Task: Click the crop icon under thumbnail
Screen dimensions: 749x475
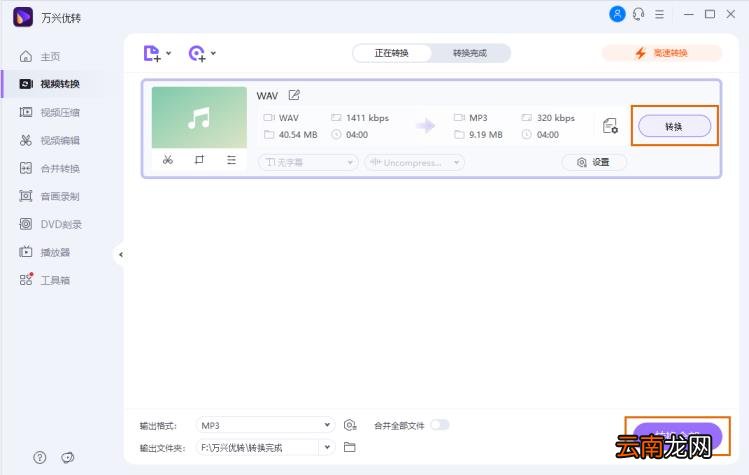Action: click(199, 160)
